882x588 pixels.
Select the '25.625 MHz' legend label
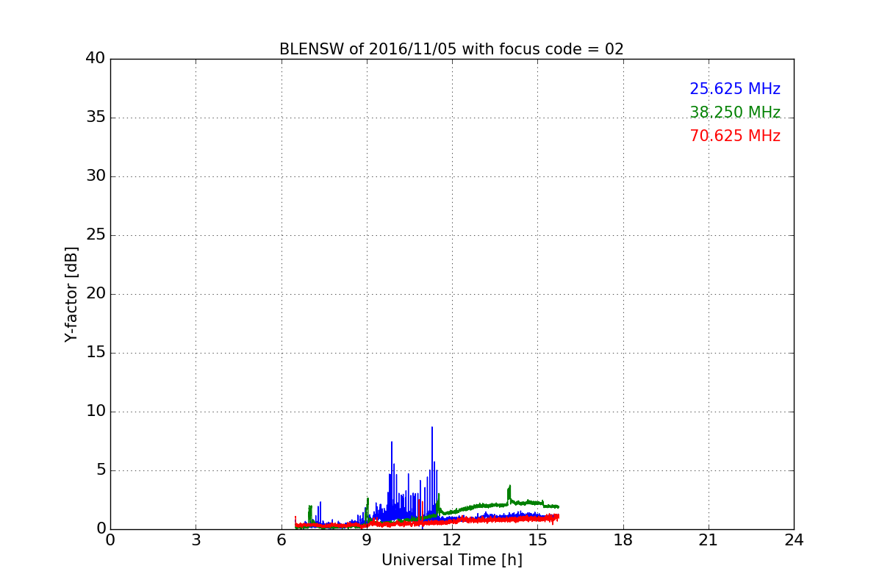coord(735,89)
